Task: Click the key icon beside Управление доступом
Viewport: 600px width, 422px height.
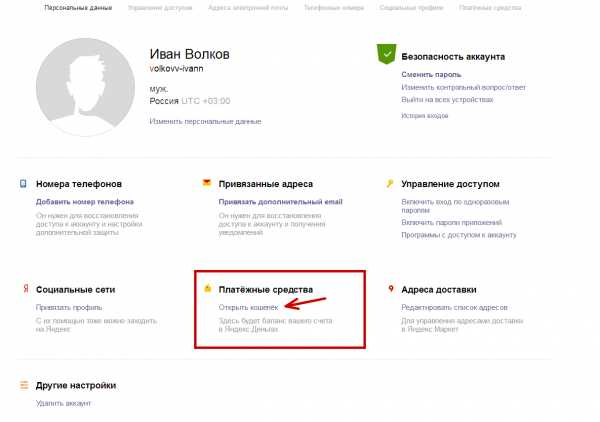Action: point(390,184)
